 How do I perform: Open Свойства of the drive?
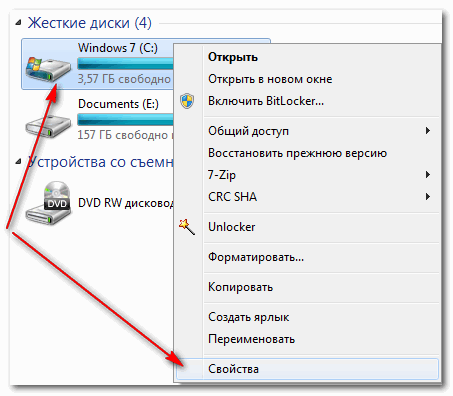tap(307, 369)
